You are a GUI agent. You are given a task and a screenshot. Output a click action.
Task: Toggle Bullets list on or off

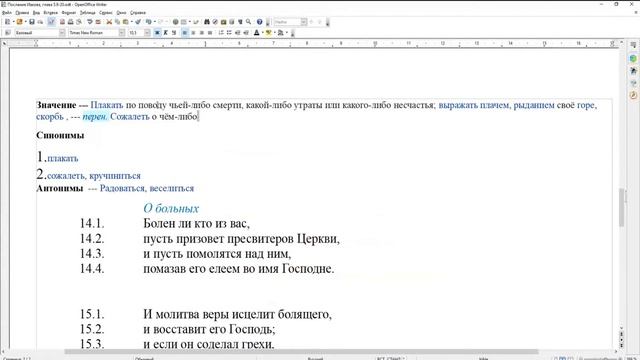pos(229,33)
